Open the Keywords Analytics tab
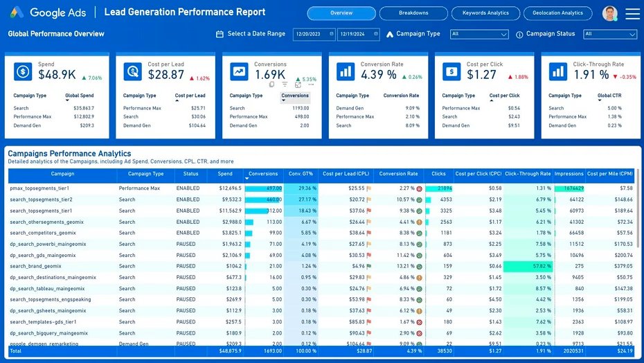The image size is (644, 363). (485, 13)
